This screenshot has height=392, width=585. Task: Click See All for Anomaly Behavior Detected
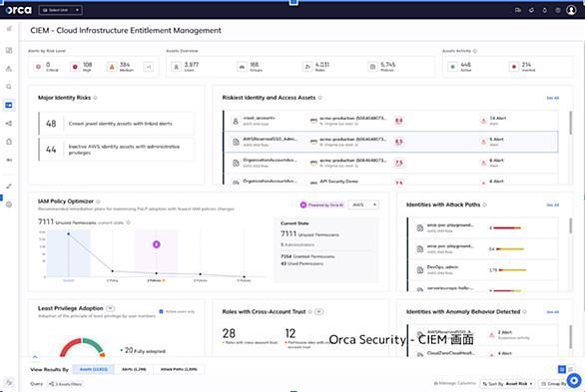[552, 312]
